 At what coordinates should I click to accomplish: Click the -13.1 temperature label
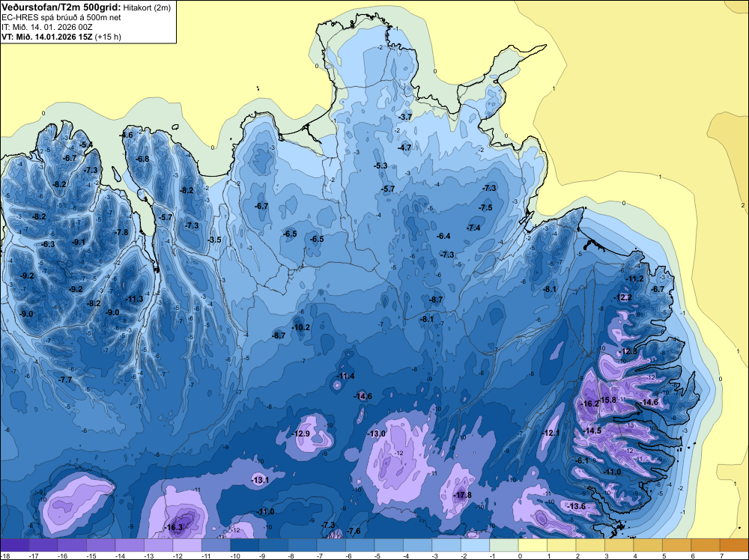coord(260,481)
